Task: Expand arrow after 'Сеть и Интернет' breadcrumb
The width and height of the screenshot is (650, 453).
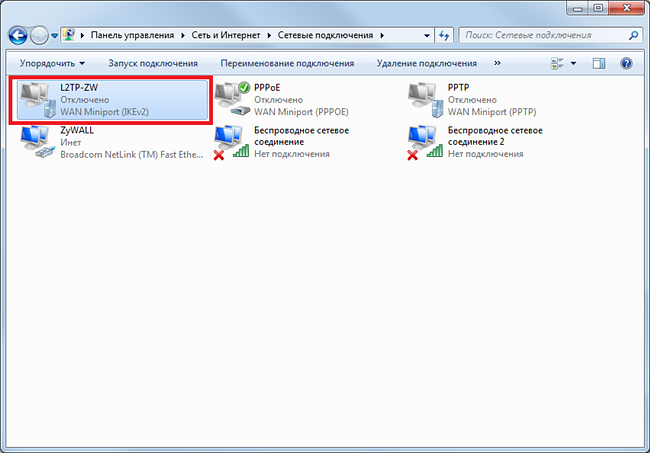Action: click(x=269, y=36)
